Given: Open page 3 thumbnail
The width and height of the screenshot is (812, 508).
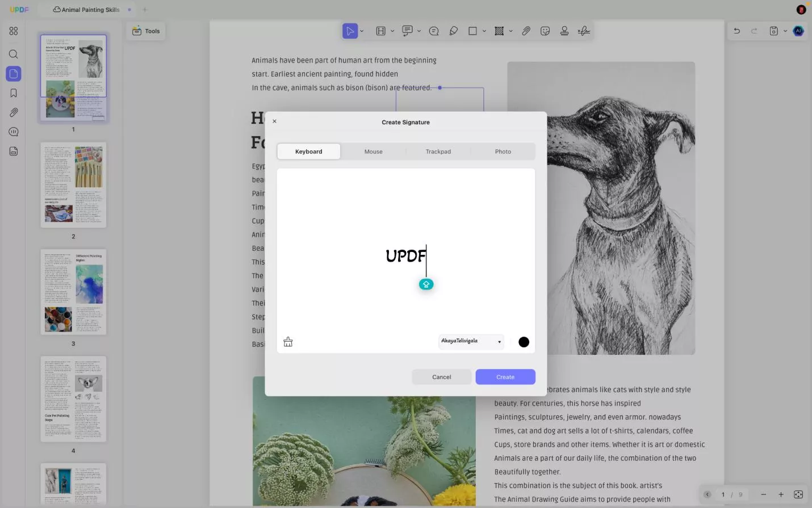Looking at the screenshot, I should (73, 292).
